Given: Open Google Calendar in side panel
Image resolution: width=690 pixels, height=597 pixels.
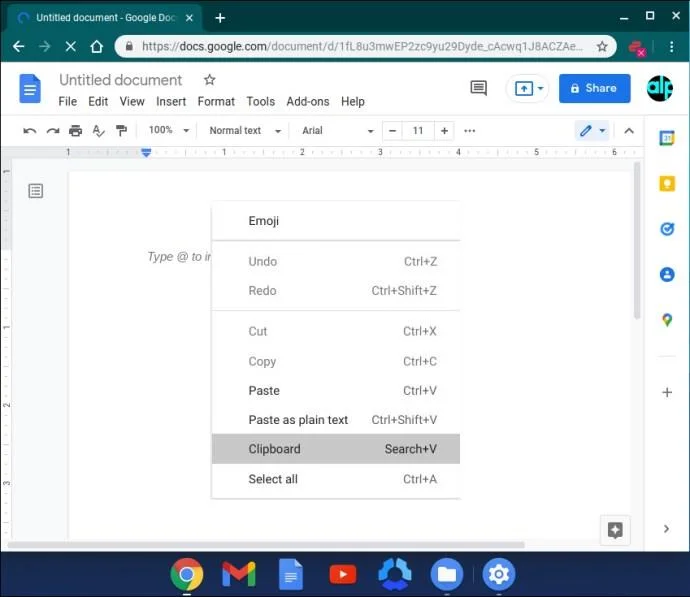Looking at the screenshot, I should (x=667, y=138).
